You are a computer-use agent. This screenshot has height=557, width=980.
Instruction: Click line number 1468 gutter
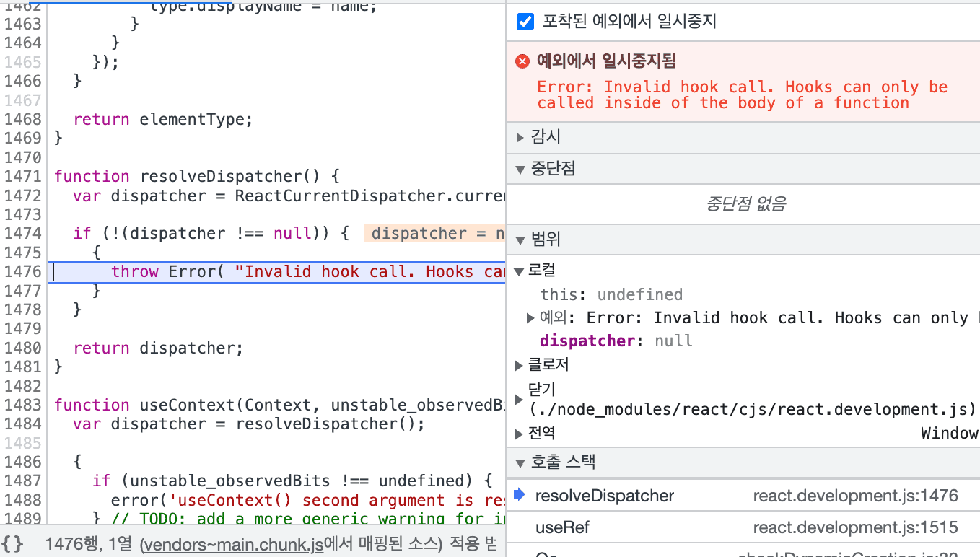pos(22,119)
